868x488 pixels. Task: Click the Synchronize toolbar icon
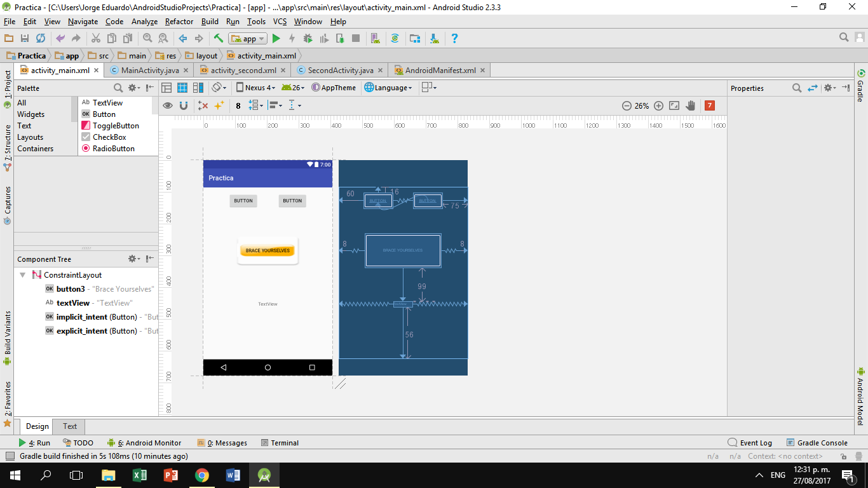41,39
